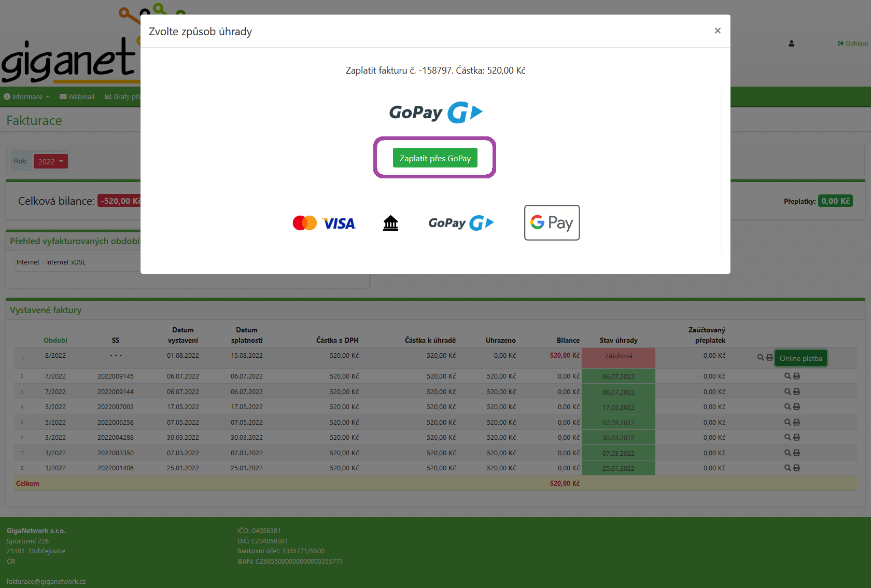The width and height of the screenshot is (871, 588).
Task: View details of invoice 2022003350
Action: 788,453
